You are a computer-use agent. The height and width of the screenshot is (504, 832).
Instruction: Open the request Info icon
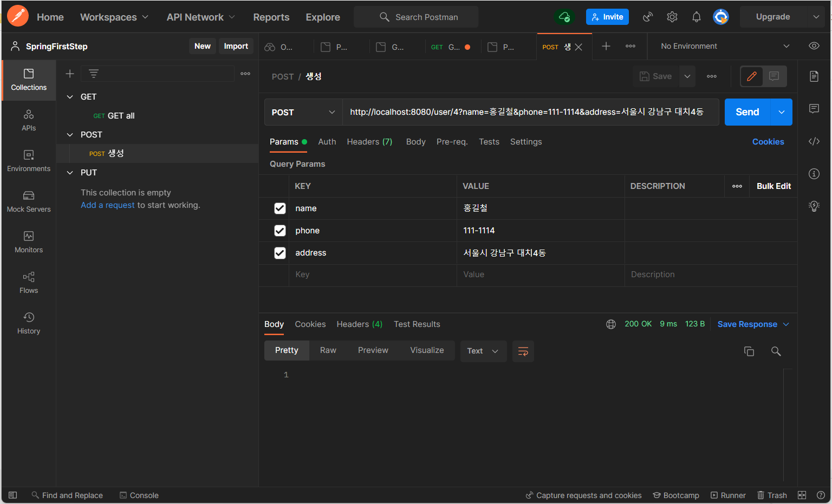click(x=814, y=174)
